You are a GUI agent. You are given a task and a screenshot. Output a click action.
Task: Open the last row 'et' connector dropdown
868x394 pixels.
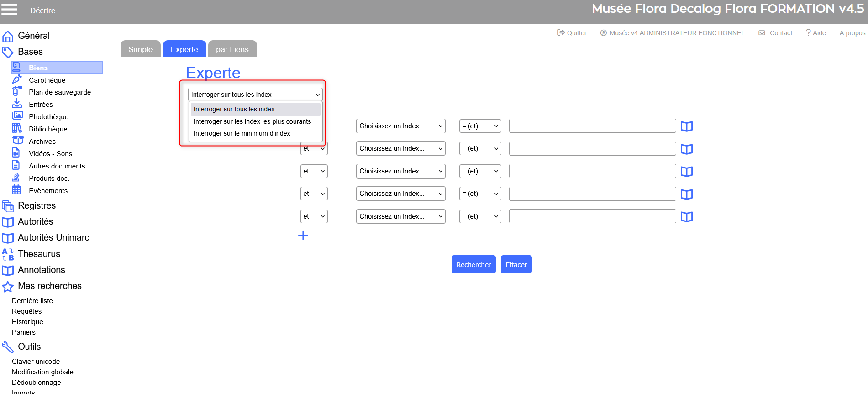[x=314, y=216]
